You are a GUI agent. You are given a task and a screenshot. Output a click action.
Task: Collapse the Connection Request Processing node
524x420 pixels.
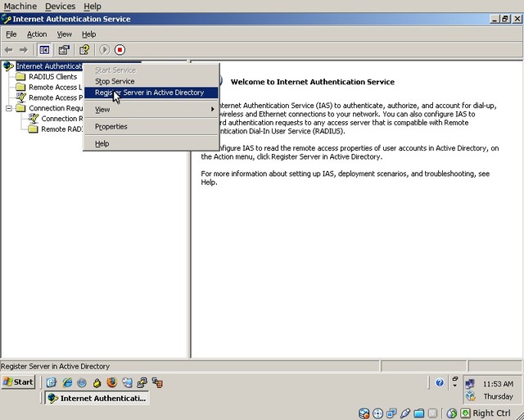pos(9,108)
